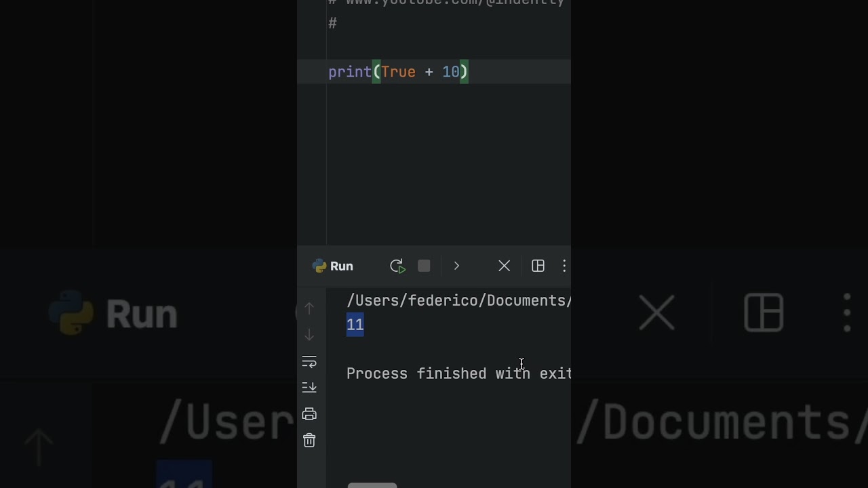
Task: Change the Run panel layout
Action: (538, 266)
